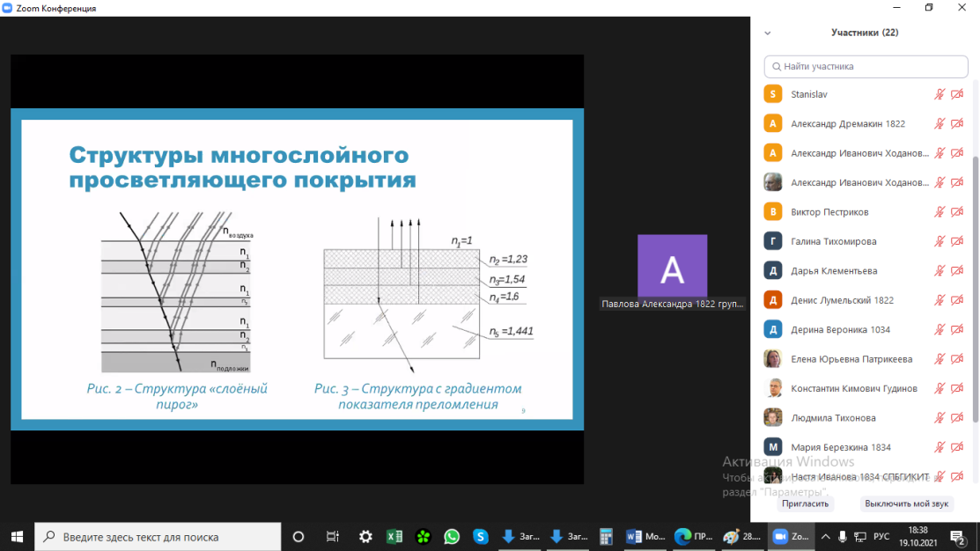Select Константин Кимович Гудинов in participant list

pyautogui.click(x=853, y=388)
